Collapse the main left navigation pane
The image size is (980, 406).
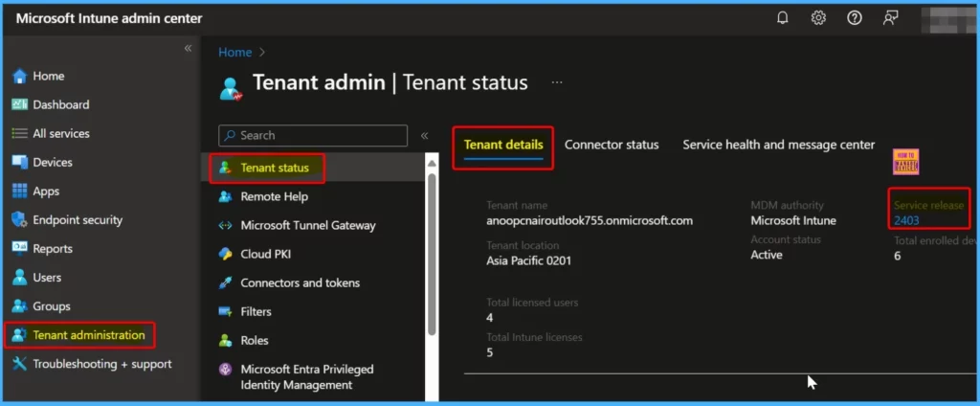[188, 49]
